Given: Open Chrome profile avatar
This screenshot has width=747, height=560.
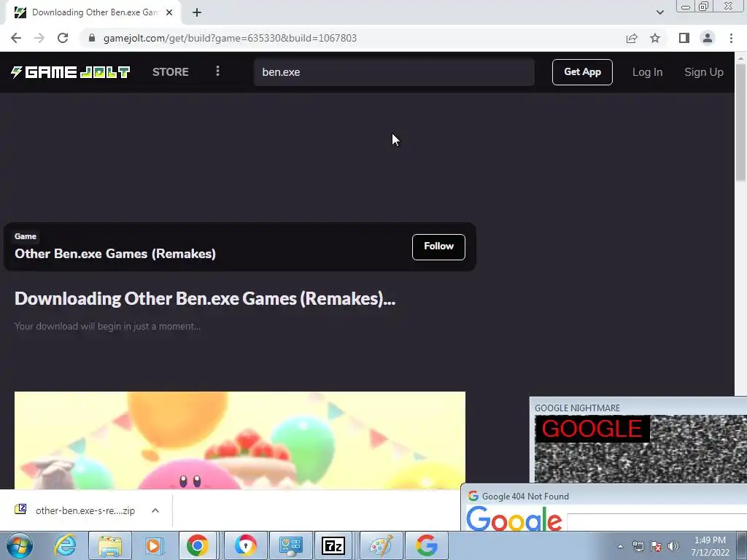Looking at the screenshot, I should [x=708, y=38].
